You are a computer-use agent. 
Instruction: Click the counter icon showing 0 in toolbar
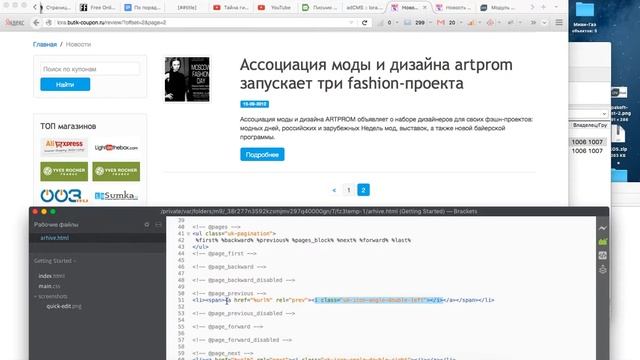point(381,22)
